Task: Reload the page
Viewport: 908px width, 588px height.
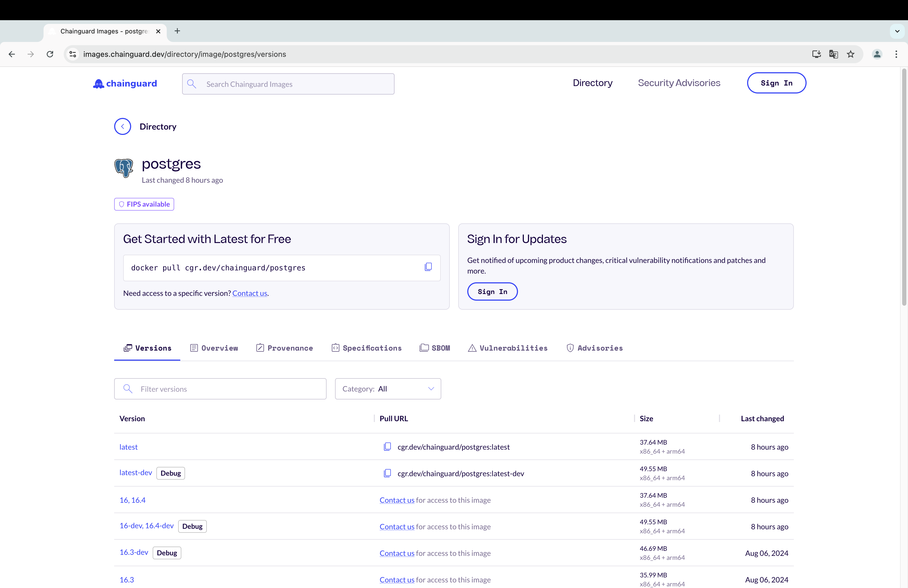Action: pos(50,54)
